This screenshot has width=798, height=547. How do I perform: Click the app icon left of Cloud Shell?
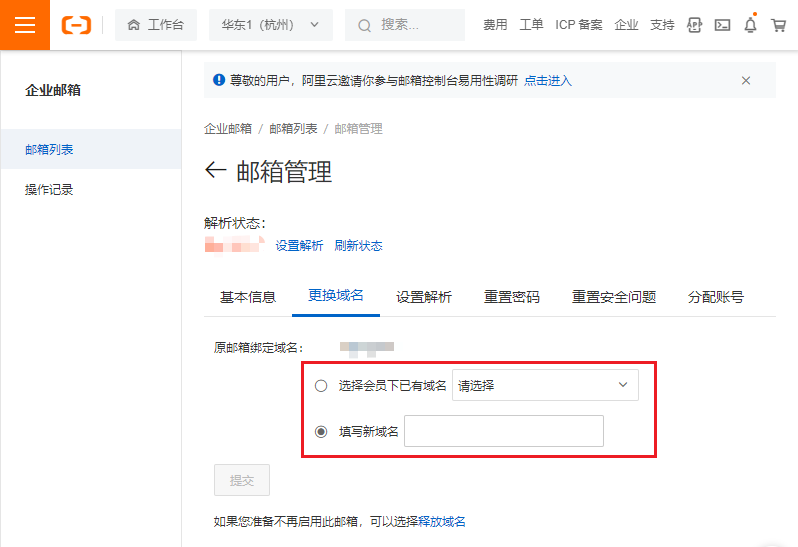(x=695, y=25)
